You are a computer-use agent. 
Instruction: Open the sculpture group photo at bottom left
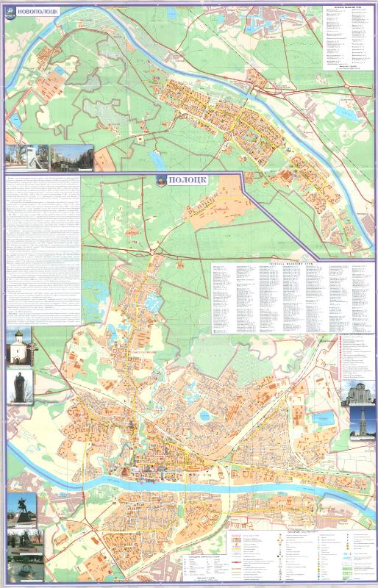(x=25, y=541)
